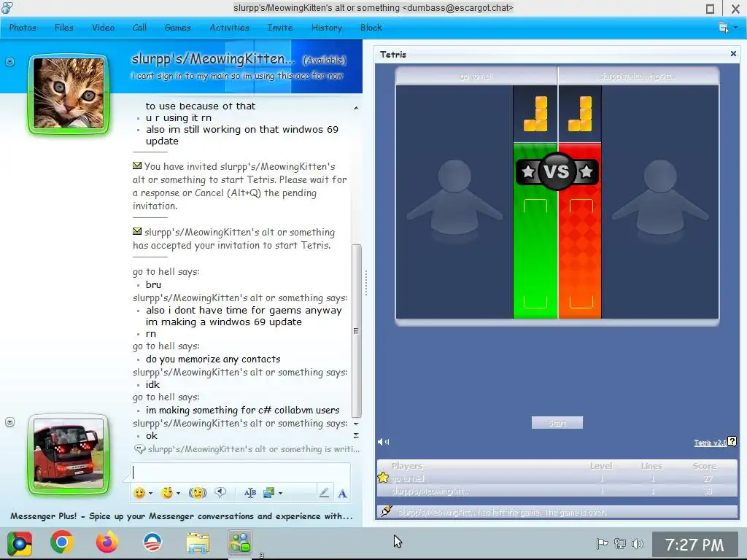This screenshot has width=747, height=560.
Task: Open the Files menu
Action: click(64, 28)
